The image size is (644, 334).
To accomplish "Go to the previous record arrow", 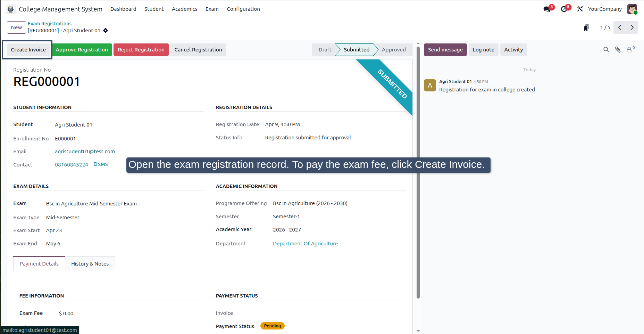I will coord(620,27).
